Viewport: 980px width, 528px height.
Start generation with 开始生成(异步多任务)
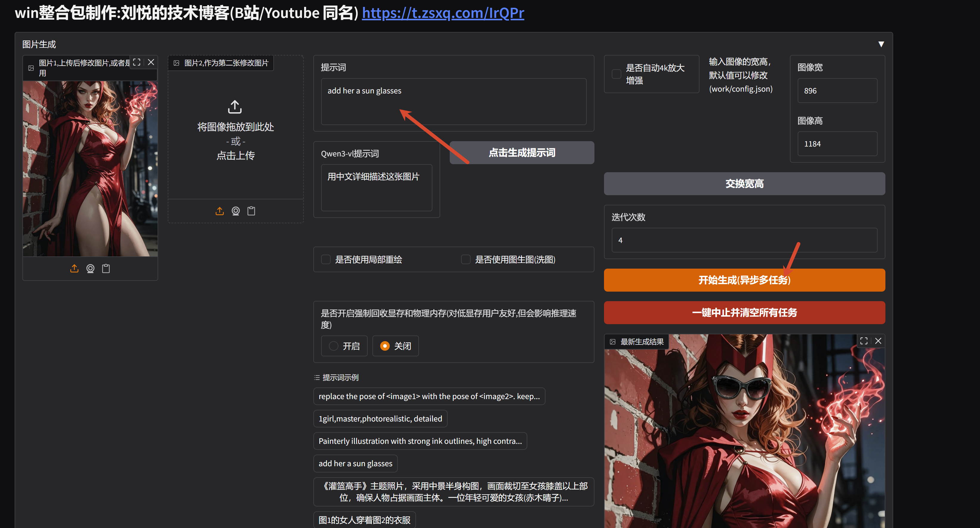744,280
